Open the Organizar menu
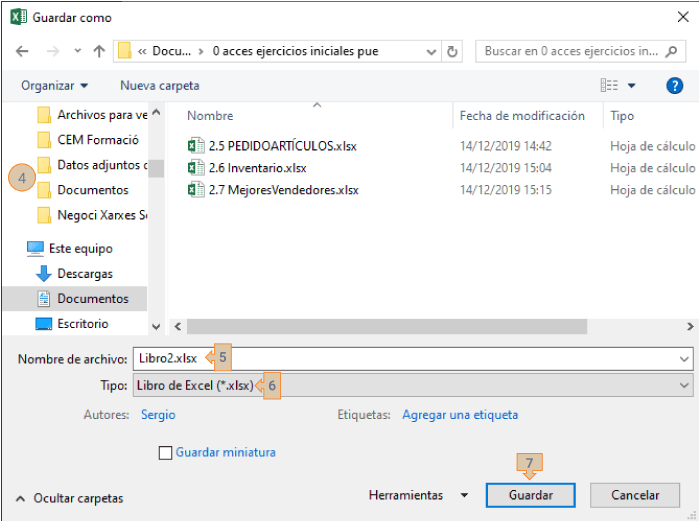The width and height of the screenshot is (699, 521). click(x=54, y=86)
